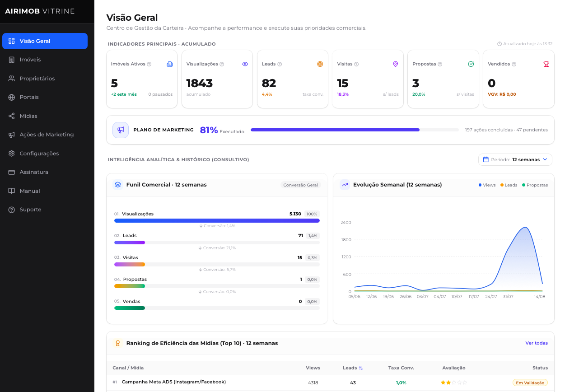This screenshot has width=565, height=392.
Task: Open Mídias in the sidebar
Action: [x=45, y=116]
